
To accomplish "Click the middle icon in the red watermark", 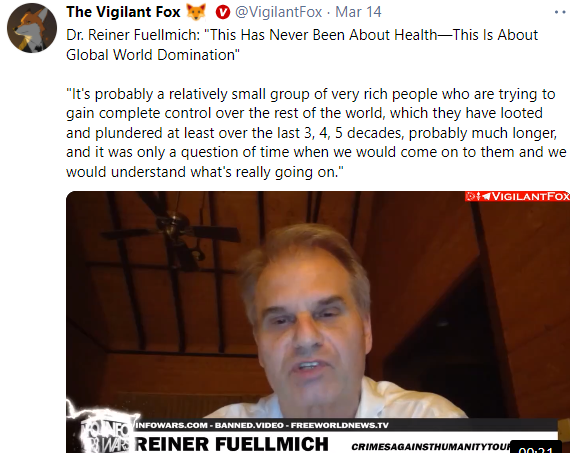I will (478, 196).
